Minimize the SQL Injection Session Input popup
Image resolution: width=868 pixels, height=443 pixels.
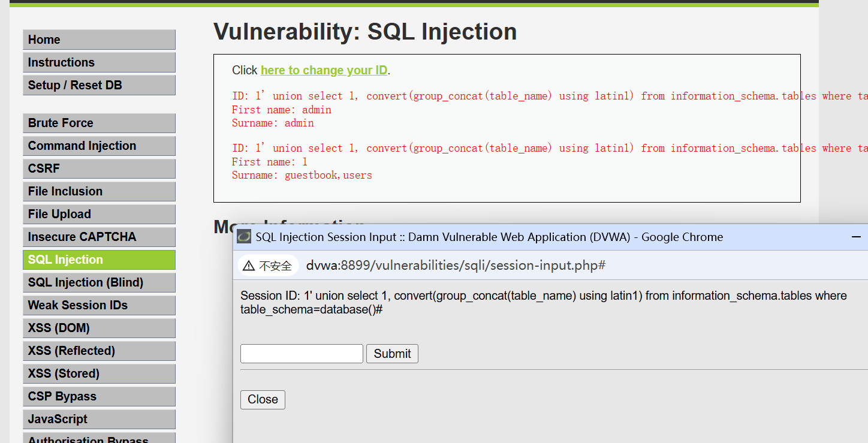pos(857,237)
